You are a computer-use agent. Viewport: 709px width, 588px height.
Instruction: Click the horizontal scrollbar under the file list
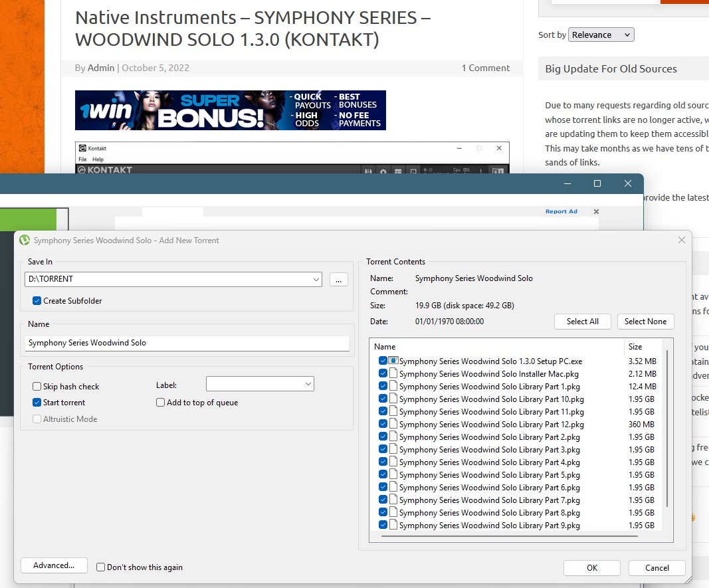coord(510,536)
